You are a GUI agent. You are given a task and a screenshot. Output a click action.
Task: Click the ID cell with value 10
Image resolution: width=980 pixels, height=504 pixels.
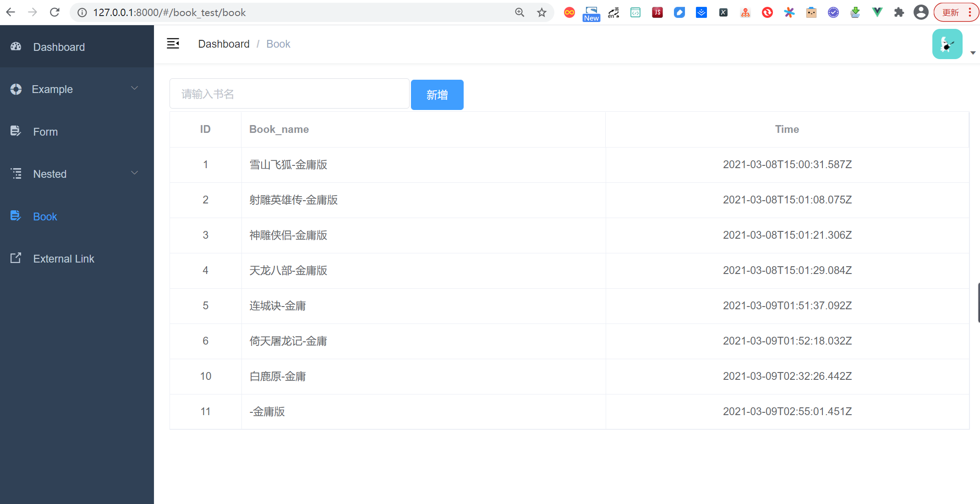click(x=206, y=376)
